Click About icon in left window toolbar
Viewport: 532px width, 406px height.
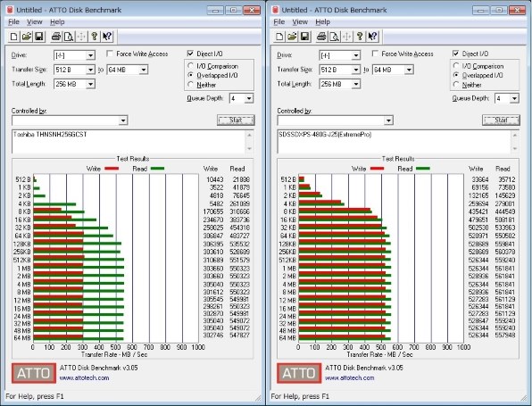pyautogui.click(x=95, y=37)
